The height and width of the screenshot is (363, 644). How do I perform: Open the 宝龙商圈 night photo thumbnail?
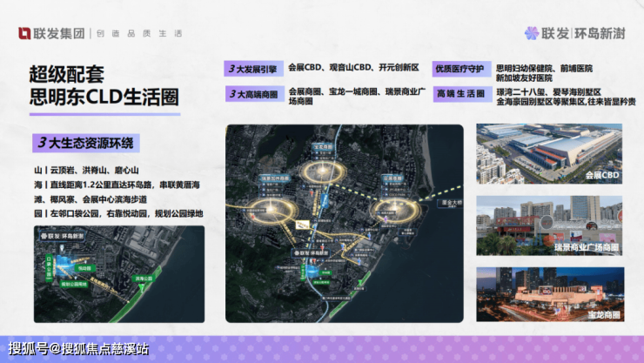click(x=548, y=295)
